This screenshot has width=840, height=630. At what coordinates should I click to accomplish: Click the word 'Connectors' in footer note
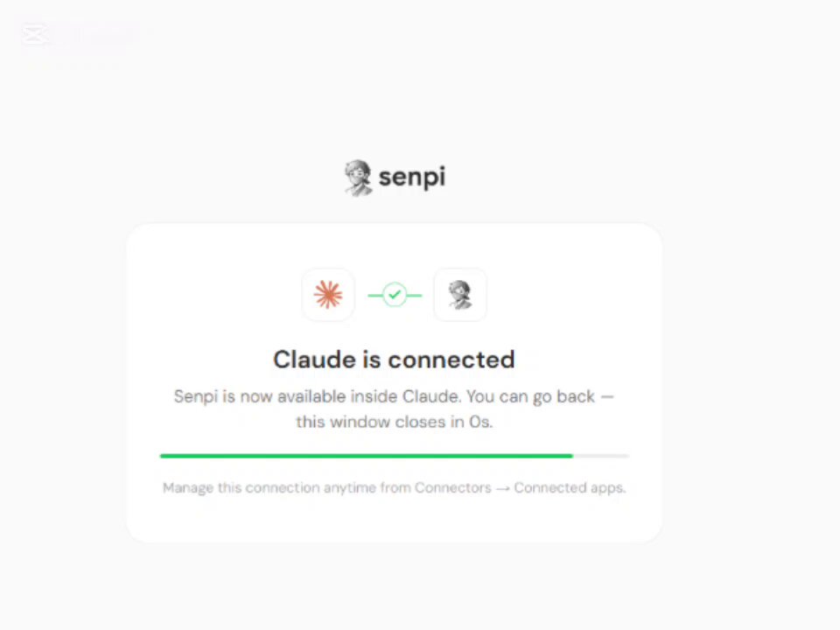[452, 487]
